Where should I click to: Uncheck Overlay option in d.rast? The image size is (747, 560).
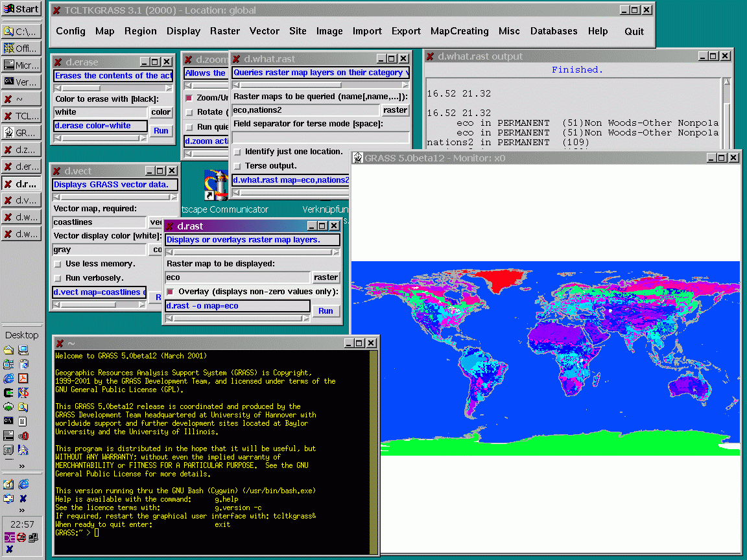point(171,292)
